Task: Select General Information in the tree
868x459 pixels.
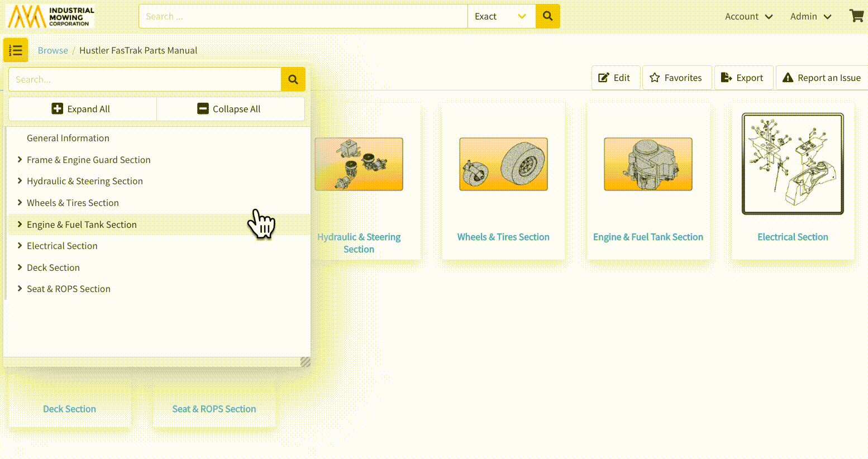Action: [x=68, y=138]
